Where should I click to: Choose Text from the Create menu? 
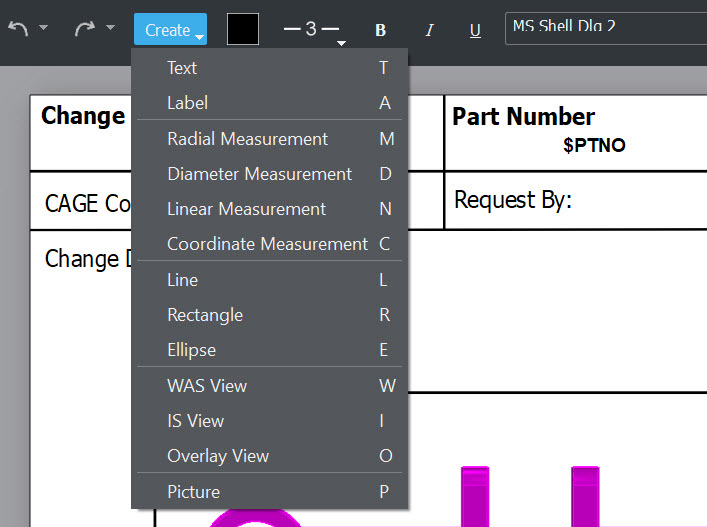(182, 68)
